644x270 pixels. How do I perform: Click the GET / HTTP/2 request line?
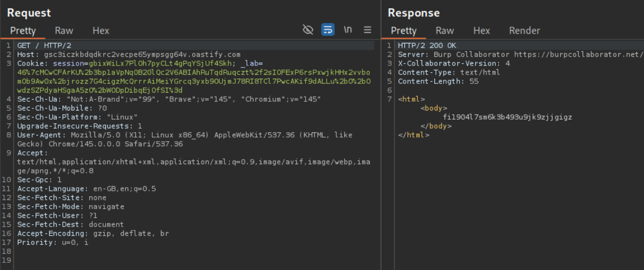44,46
